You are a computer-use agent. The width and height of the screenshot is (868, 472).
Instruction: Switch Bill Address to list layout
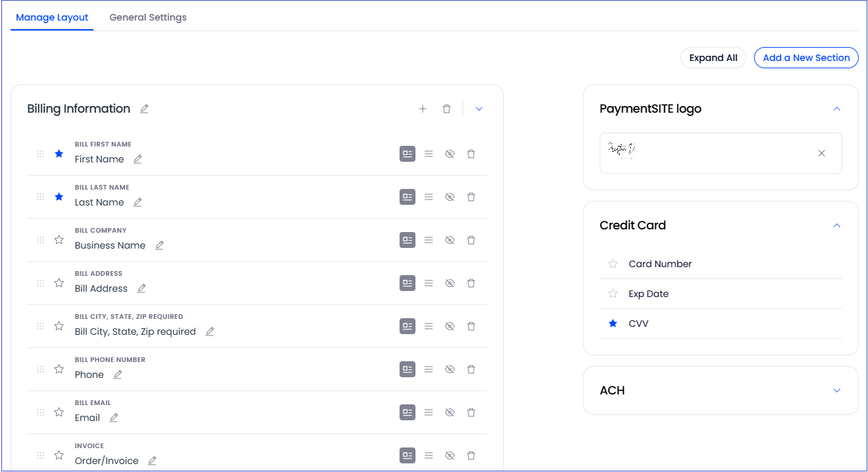coord(429,283)
